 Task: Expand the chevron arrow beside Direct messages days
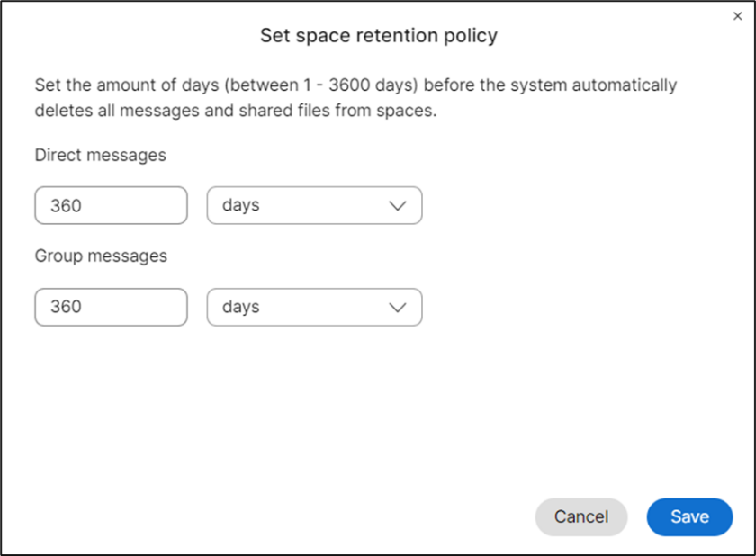398,206
